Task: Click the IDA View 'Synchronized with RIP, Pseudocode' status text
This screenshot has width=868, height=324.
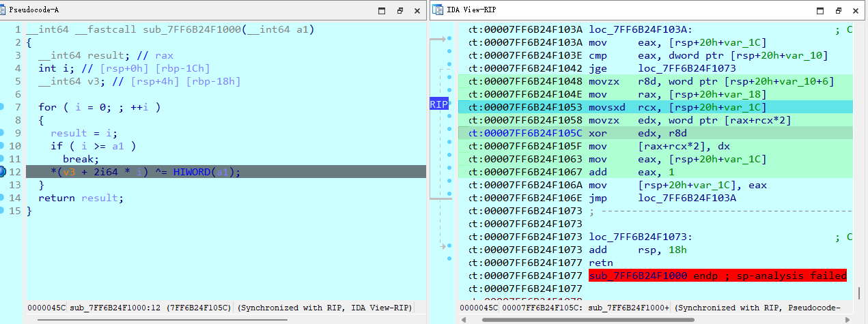Action: coord(756,308)
